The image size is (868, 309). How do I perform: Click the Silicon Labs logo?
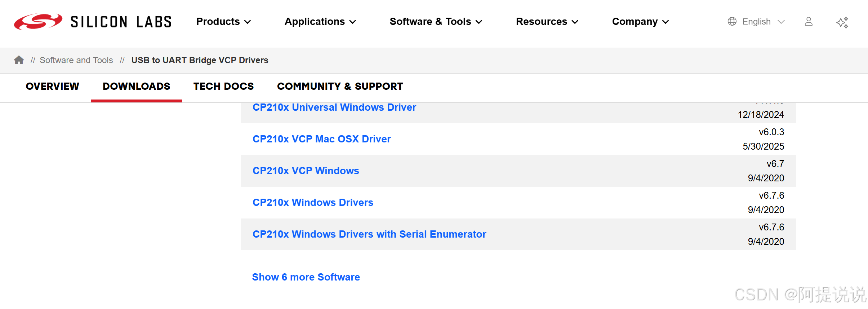click(93, 22)
